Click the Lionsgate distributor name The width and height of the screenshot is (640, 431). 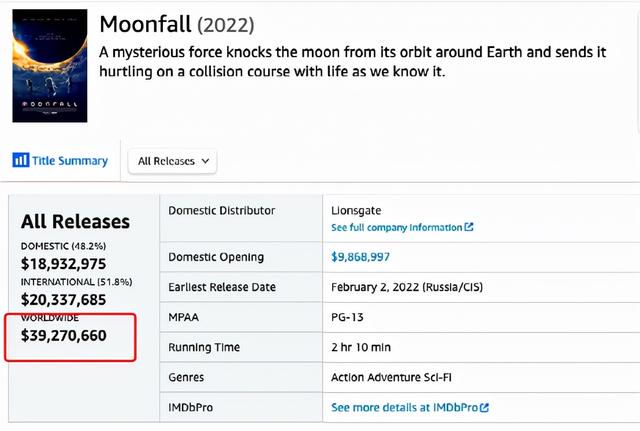[356, 211]
